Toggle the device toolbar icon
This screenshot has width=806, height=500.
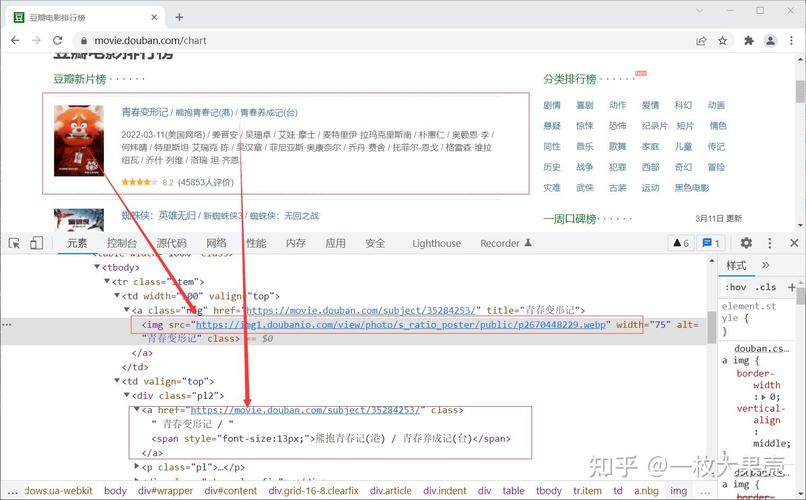[x=36, y=243]
